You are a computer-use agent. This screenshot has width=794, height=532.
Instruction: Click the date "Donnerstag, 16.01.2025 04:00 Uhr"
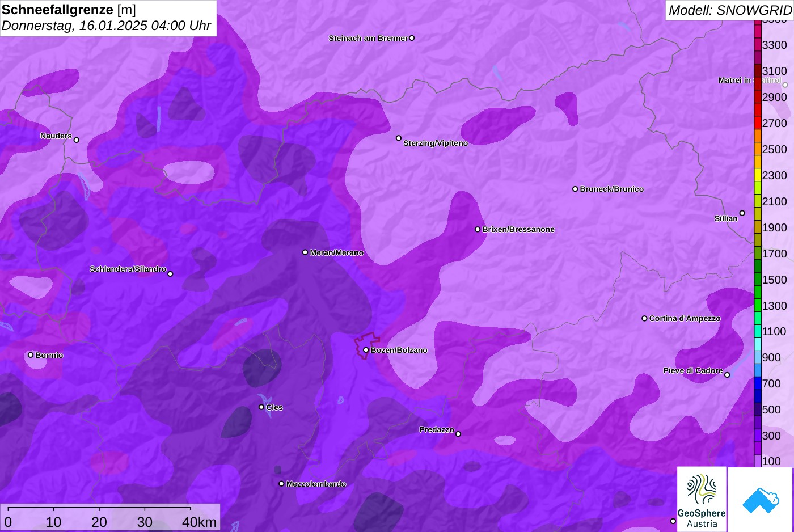click(x=106, y=26)
